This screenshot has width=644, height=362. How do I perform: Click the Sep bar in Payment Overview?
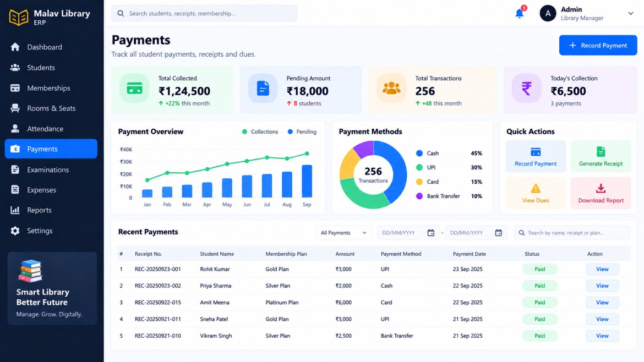tap(307, 182)
